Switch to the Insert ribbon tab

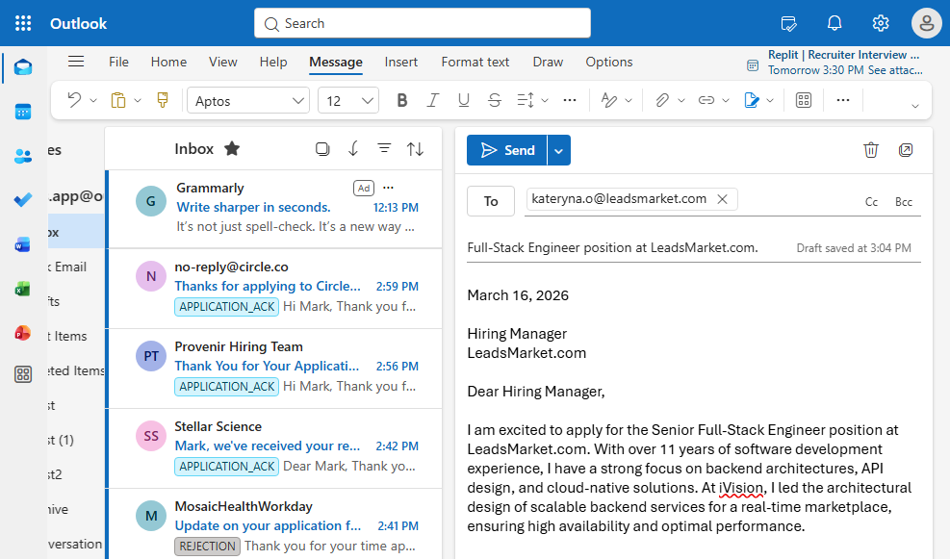pos(401,62)
